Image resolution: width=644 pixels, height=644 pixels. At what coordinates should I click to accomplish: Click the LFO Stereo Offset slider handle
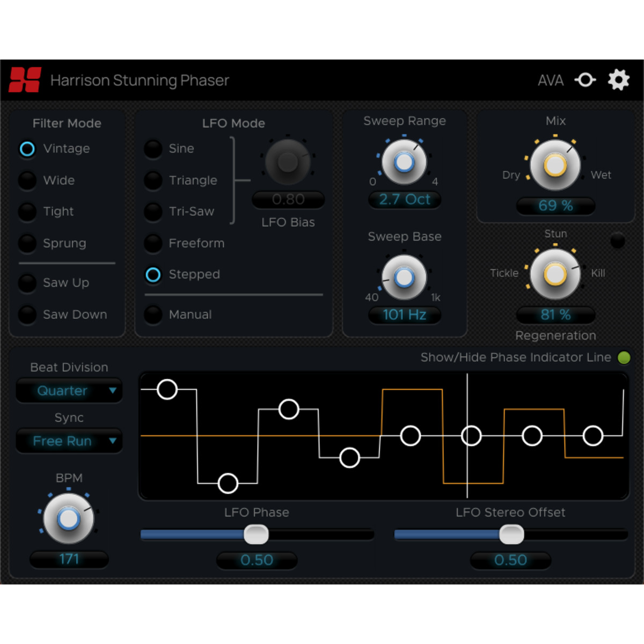click(x=511, y=534)
